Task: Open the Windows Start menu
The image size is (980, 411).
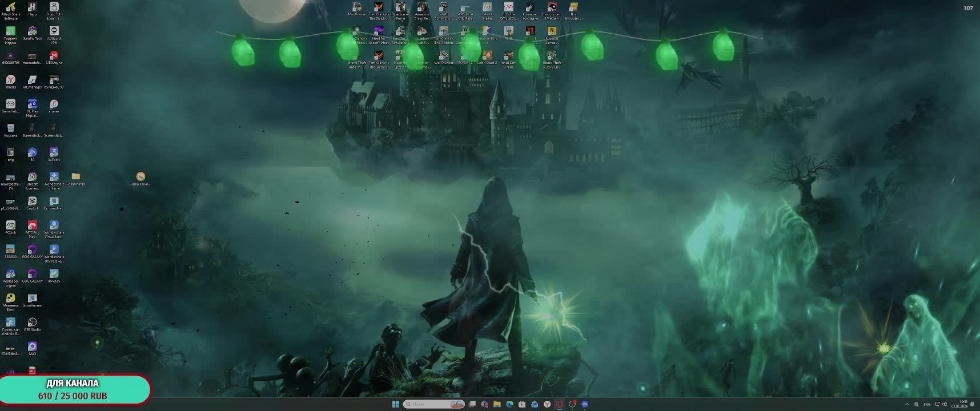Action: coord(395,404)
